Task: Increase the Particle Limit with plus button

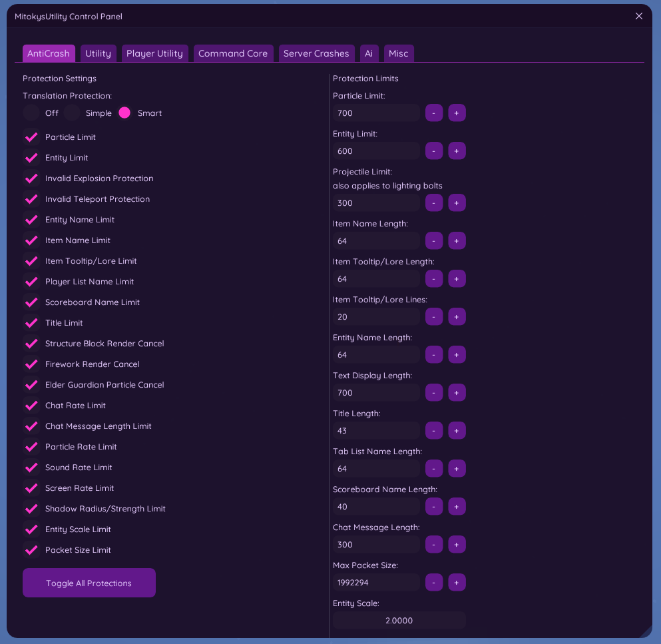Action: click(x=457, y=113)
